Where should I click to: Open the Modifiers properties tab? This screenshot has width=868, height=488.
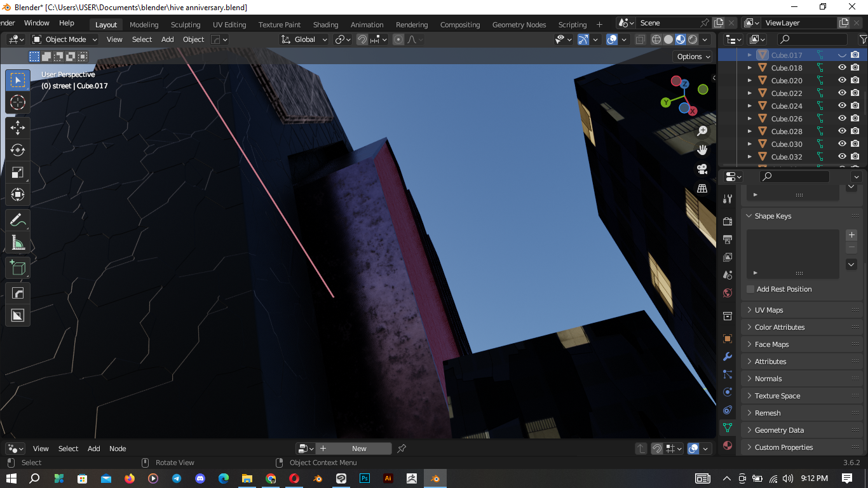coord(728,356)
